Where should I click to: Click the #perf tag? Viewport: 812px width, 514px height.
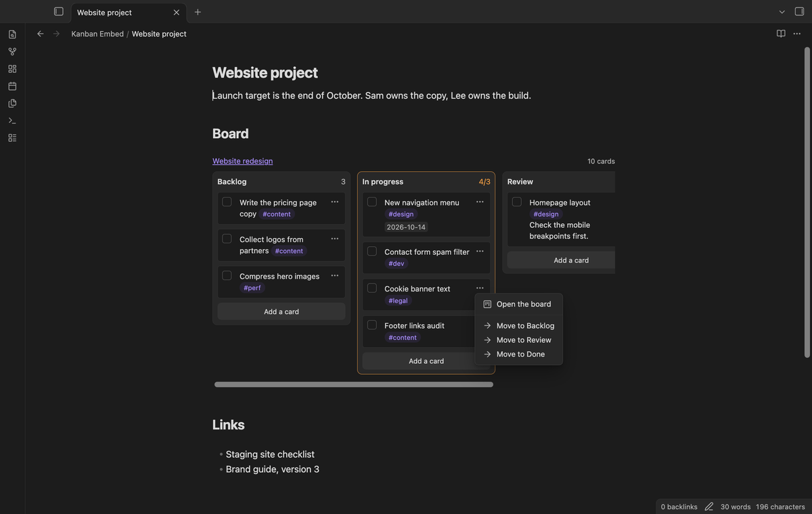[x=252, y=288]
